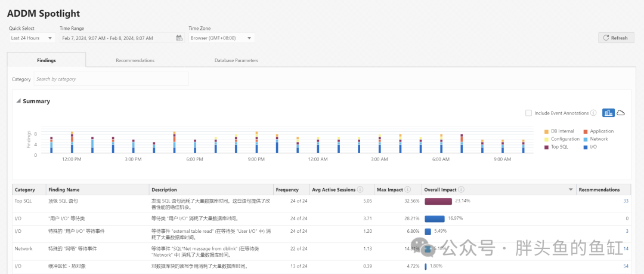Image resolution: width=644 pixels, height=274 pixels.
Task: Click info icon beside Include Event Annotations
Action: [x=593, y=113]
